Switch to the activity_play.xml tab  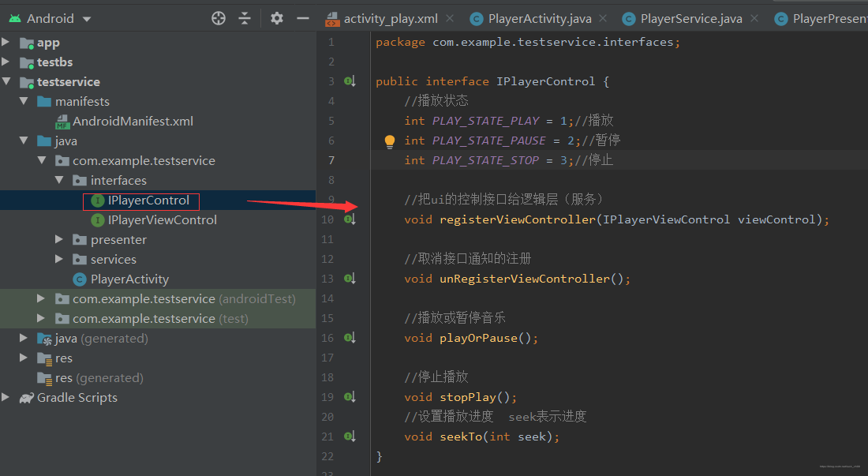coord(391,19)
